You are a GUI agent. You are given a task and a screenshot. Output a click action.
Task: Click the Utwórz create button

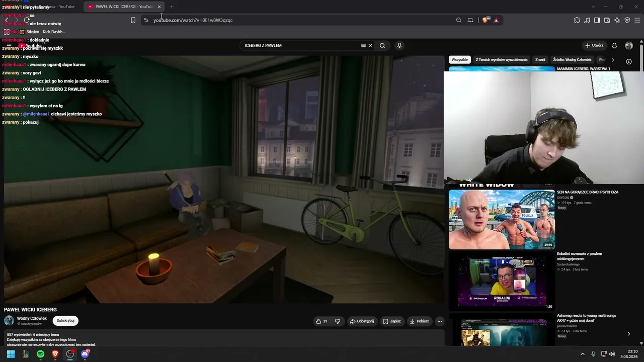[x=594, y=45]
